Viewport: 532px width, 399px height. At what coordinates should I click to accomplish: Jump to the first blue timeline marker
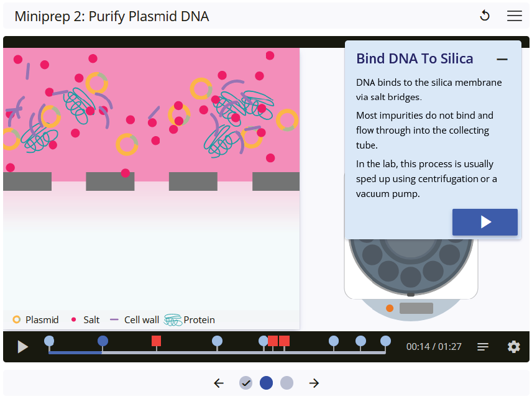pyautogui.click(x=49, y=341)
